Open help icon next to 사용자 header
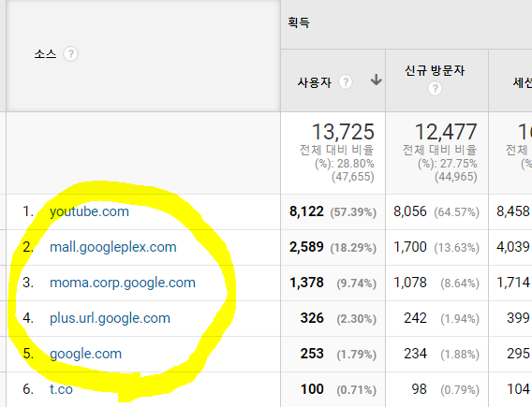This screenshot has width=532, height=407. 346,82
